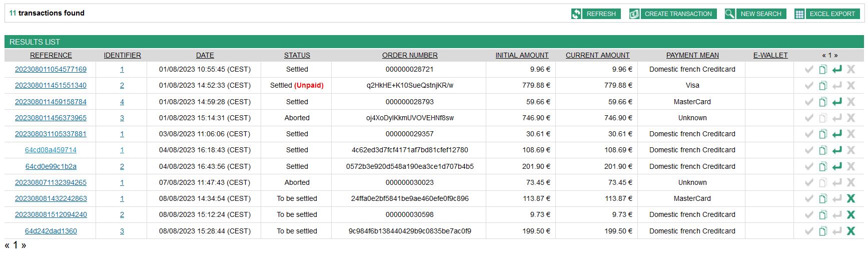Duplicate the Visa 779.88 € transaction
The image size is (868, 254).
(822, 86)
